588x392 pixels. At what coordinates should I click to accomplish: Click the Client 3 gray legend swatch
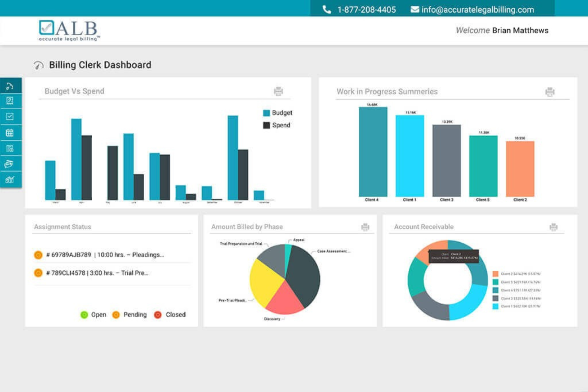coord(495,298)
